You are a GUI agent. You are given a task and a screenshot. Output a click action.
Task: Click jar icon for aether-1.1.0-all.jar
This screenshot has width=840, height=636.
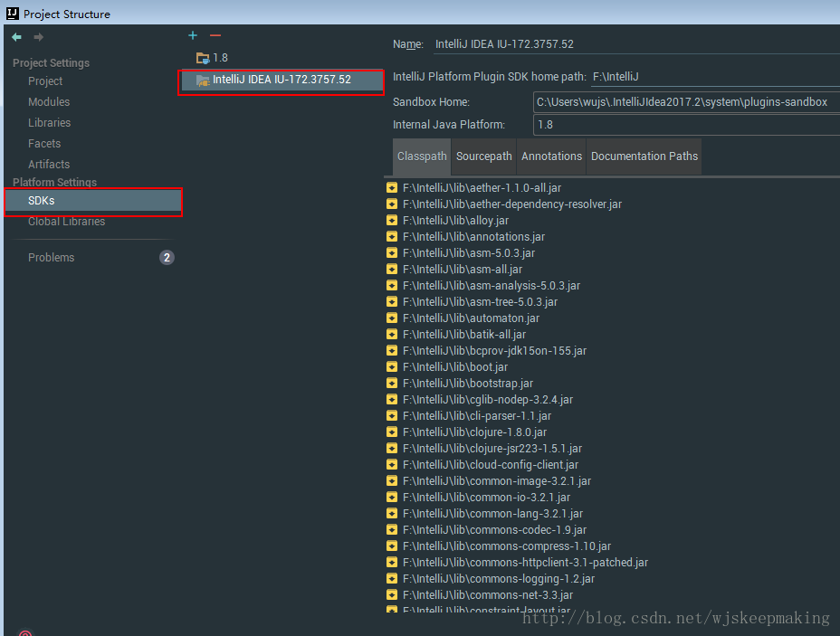click(x=392, y=188)
